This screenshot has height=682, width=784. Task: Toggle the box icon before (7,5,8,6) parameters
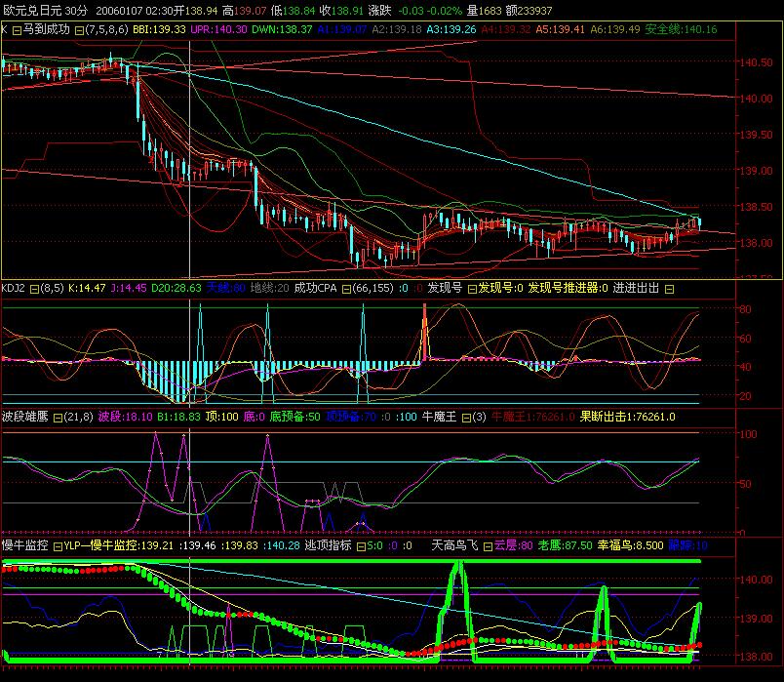pos(79,30)
